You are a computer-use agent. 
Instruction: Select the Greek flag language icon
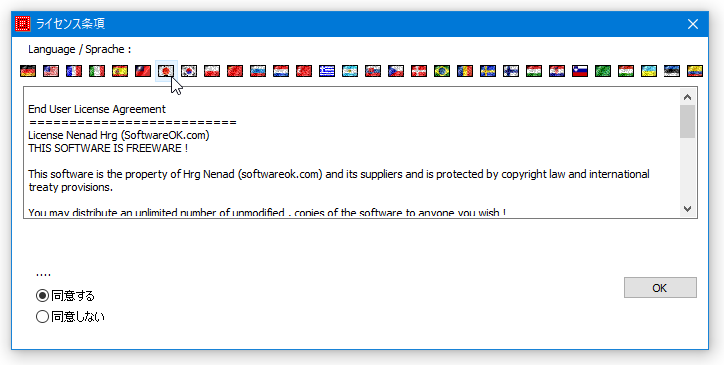tap(327, 71)
